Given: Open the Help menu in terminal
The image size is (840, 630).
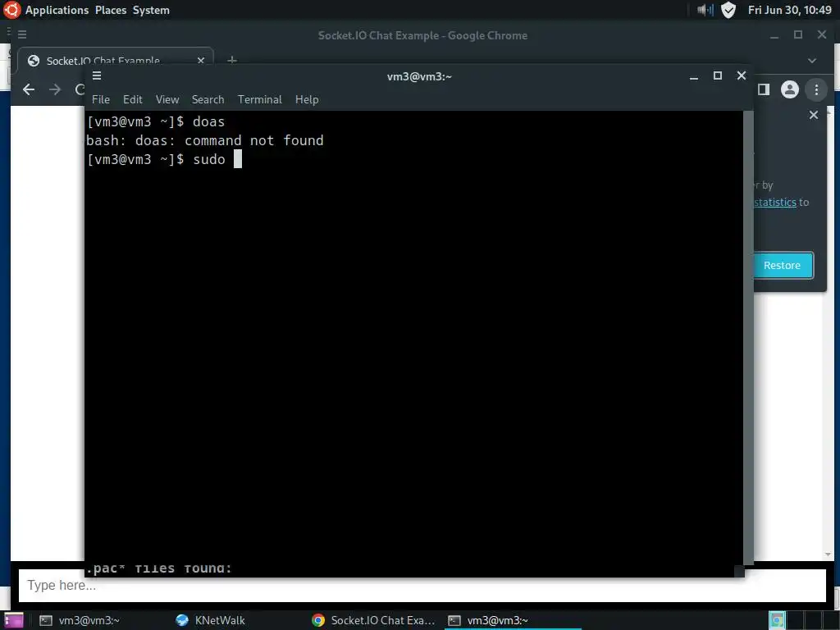Looking at the screenshot, I should tap(307, 99).
